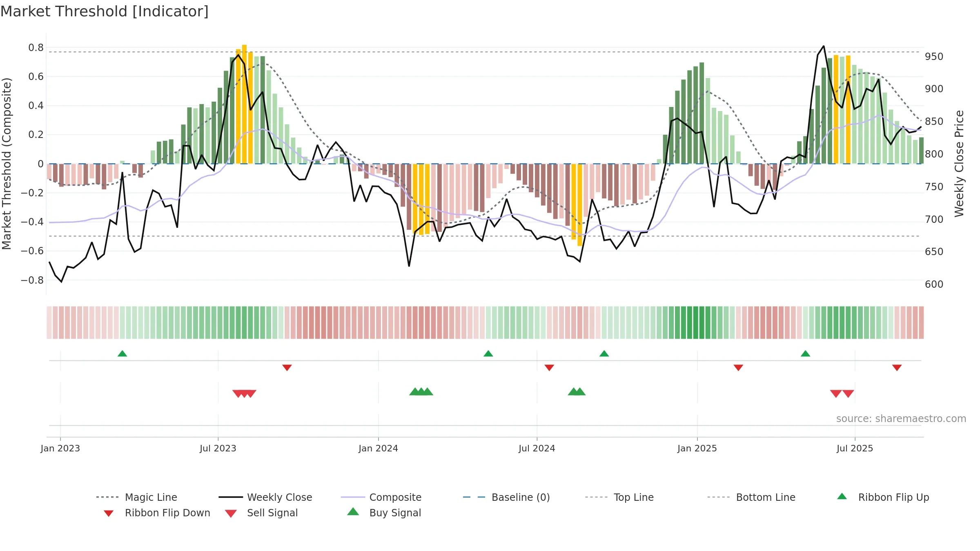Click the tallest yellow bar at July 2023 peak
The image size is (980, 551).
(x=244, y=104)
